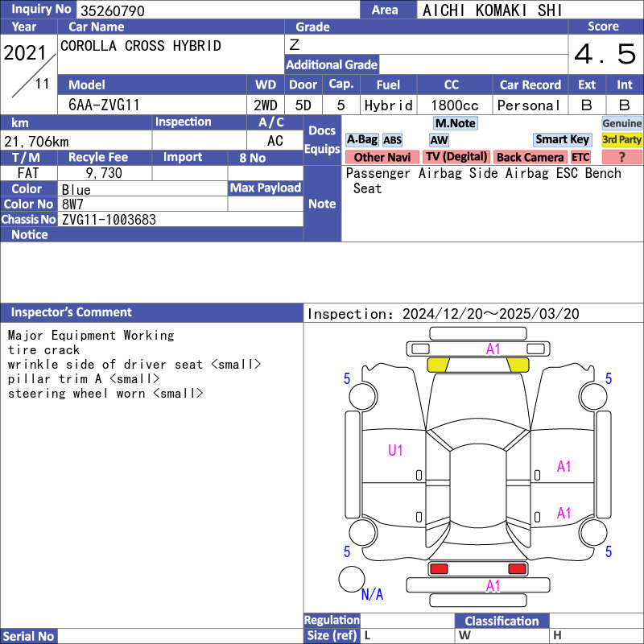The height and width of the screenshot is (644, 644).
Task: Click the U1 damage mark on the car diagram
Action: [x=395, y=451]
